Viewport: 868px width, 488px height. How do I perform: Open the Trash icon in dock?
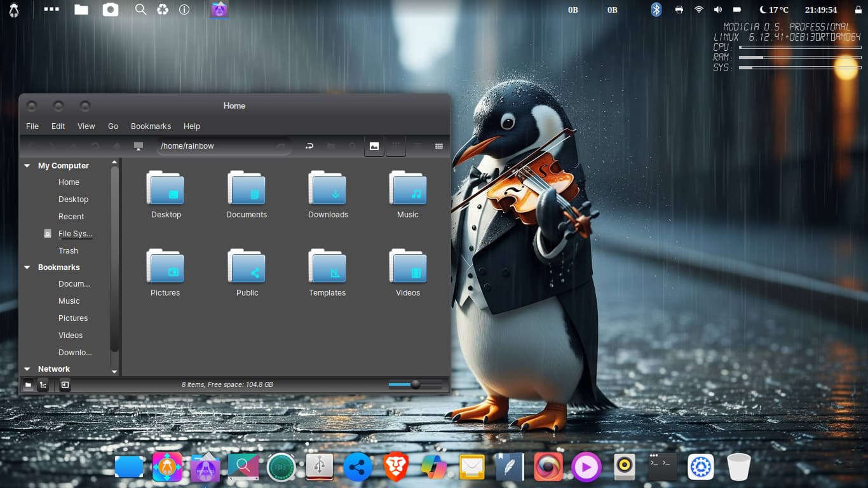click(x=738, y=468)
